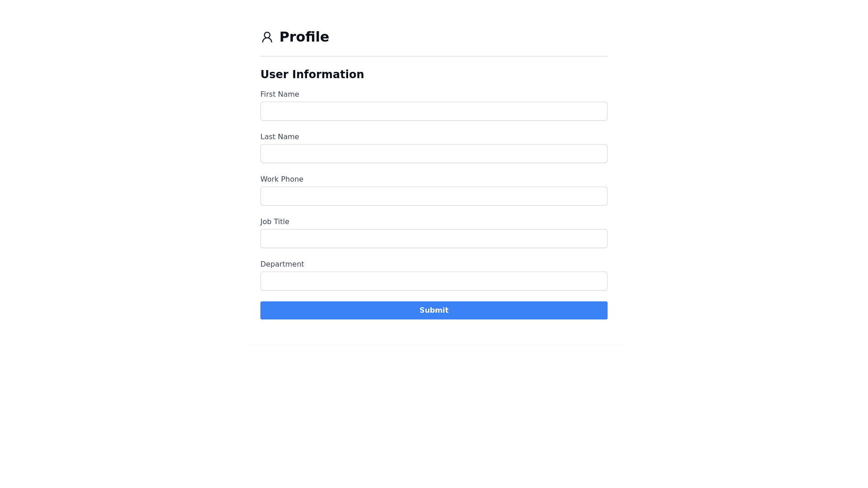Viewport: 868px width, 488px height.
Task: Click the user profile icon
Action: pos(267,37)
